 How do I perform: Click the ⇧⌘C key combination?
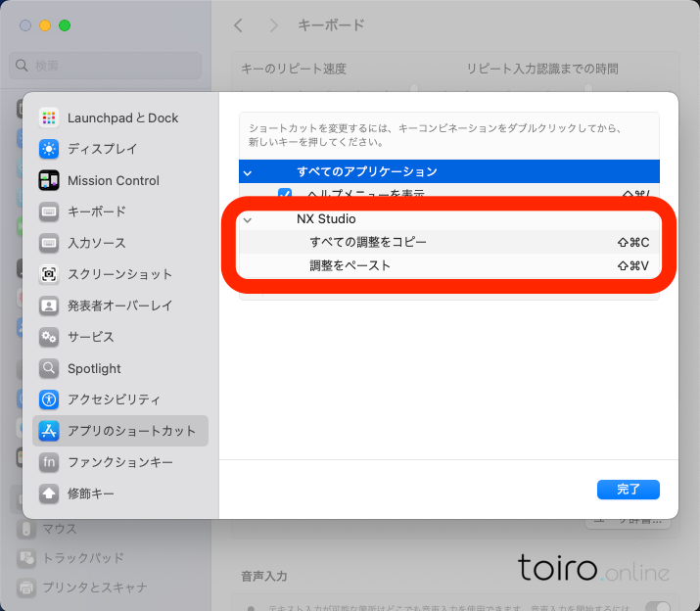(633, 242)
